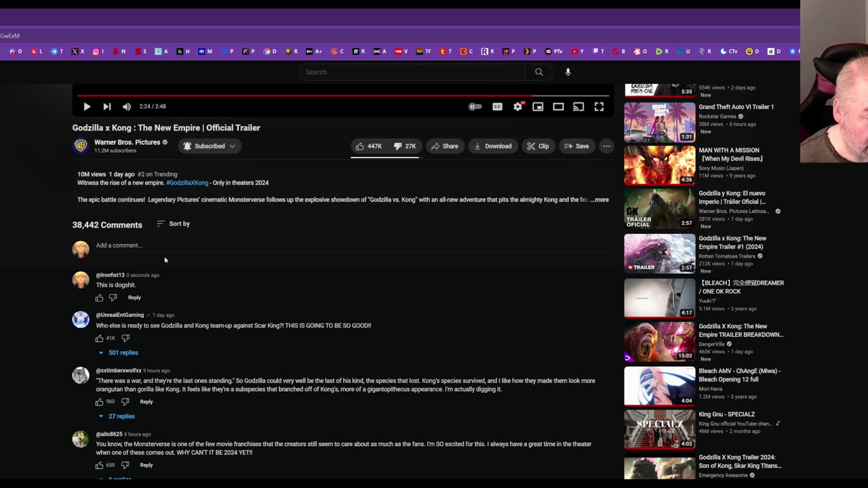The height and width of the screenshot is (488, 868).
Task: Open the GwExM browser tab
Action: [x=10, y=36]
